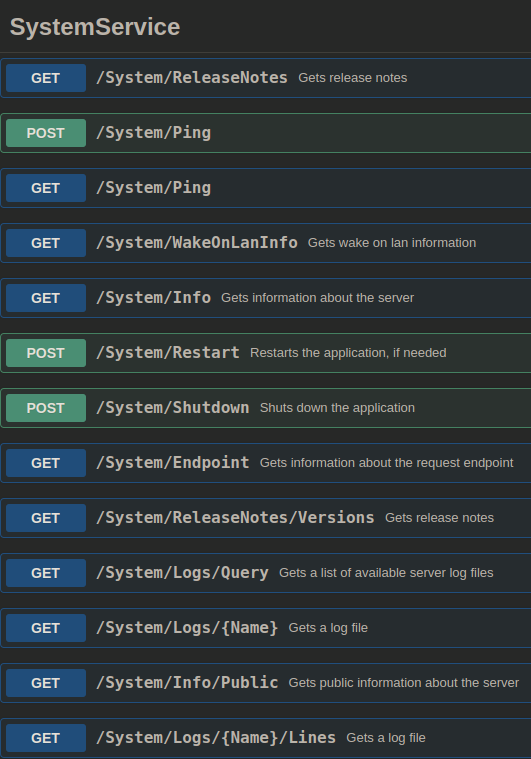Click the GET badge for /System/WakeOnLanInfo
531x759 pixels.
click(x=46, y=243)
